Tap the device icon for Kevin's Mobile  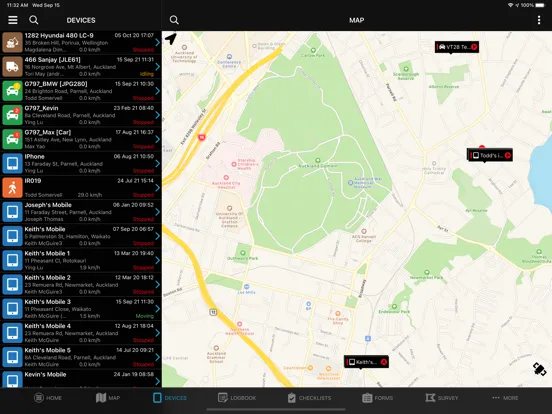12,380
